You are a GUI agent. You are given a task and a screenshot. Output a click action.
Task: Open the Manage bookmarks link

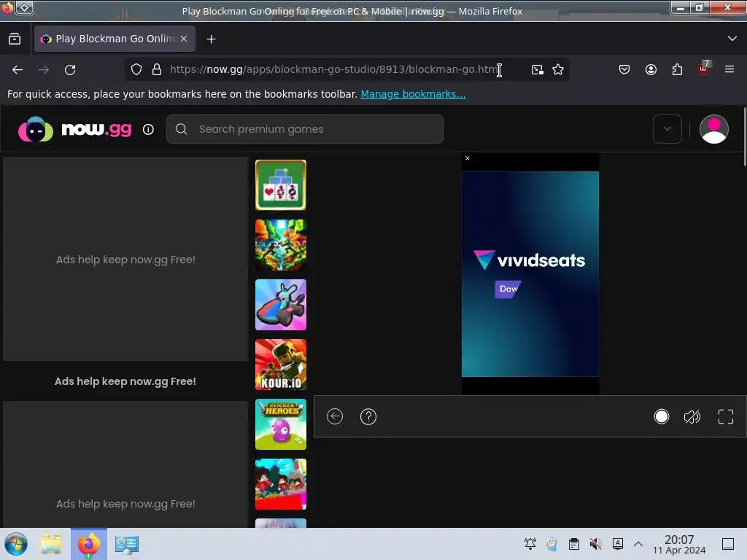pos(413,94)
